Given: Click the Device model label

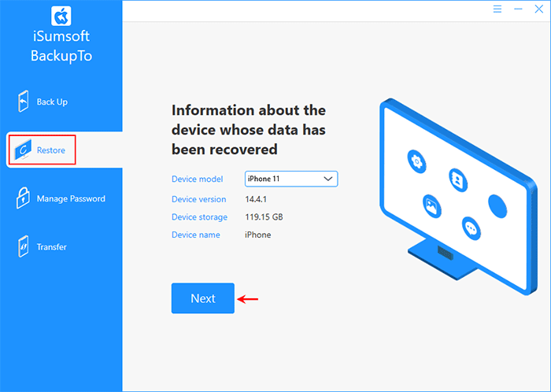Looking at the screenshot, I should click(x=197, y=179).
